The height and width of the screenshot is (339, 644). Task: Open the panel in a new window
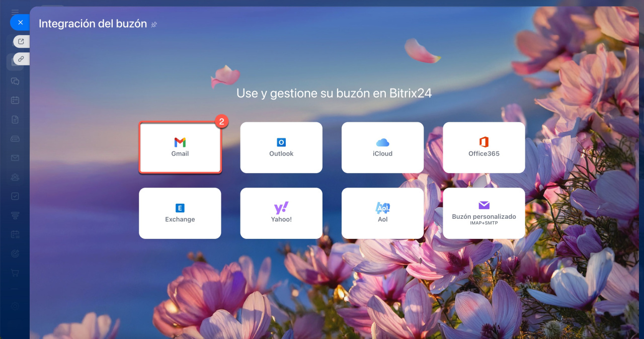(21, 42)
